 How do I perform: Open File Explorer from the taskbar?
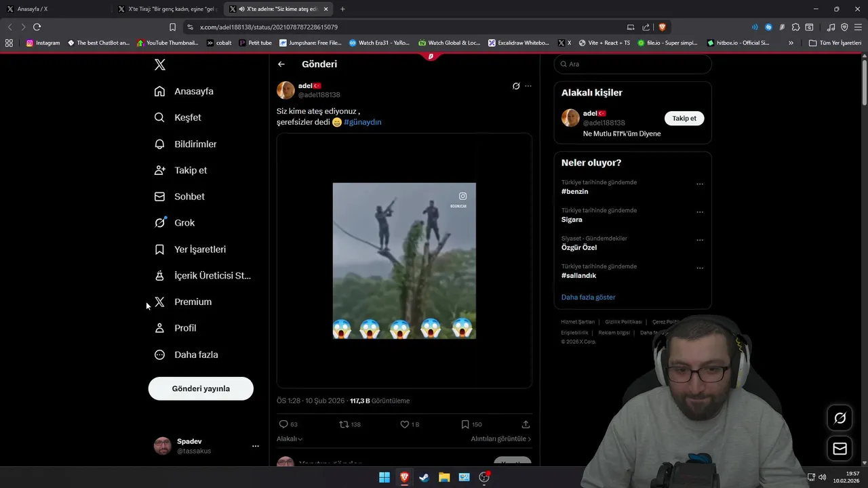(444, 477)
